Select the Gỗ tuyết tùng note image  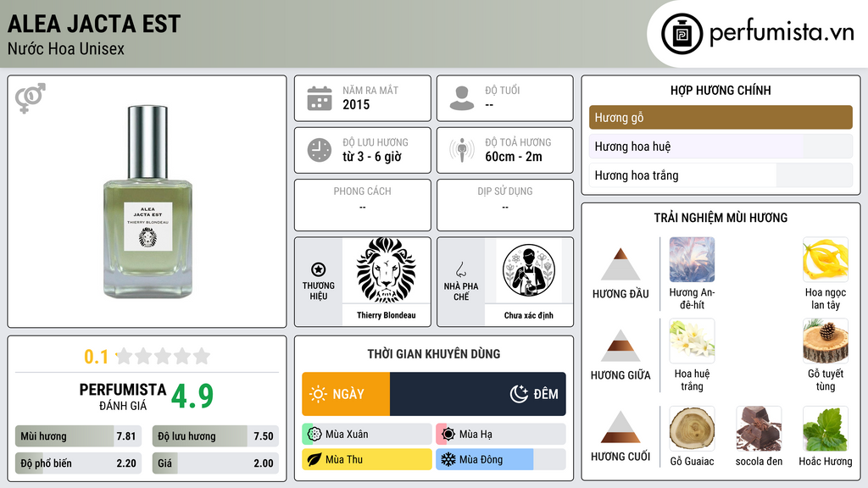pyautogui.click(x=826, y=341)
